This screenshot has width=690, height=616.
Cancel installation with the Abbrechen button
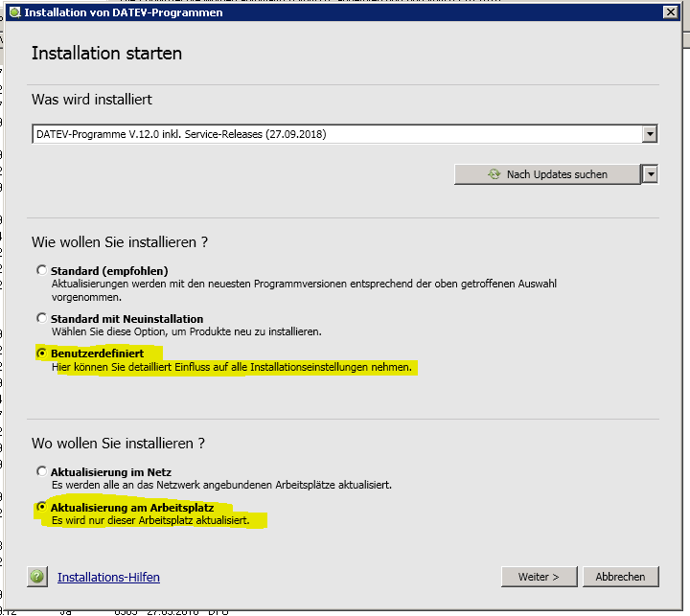[620, 577]
